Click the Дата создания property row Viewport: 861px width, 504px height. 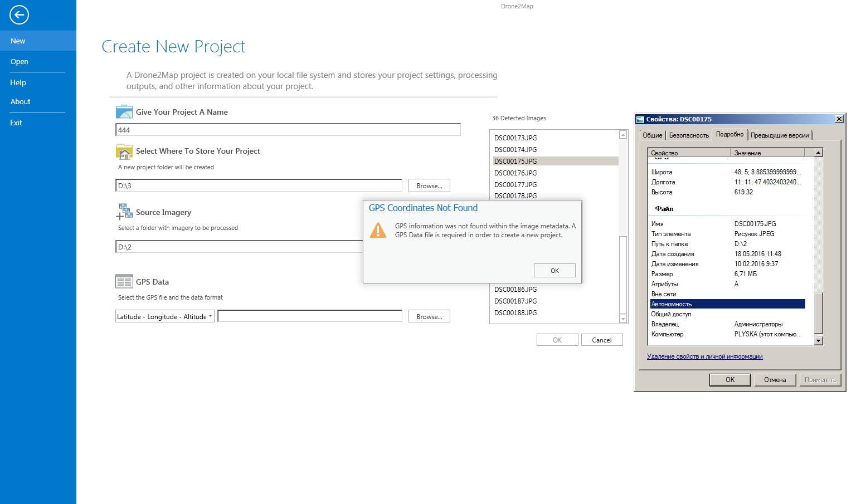[x=728, y=254]
